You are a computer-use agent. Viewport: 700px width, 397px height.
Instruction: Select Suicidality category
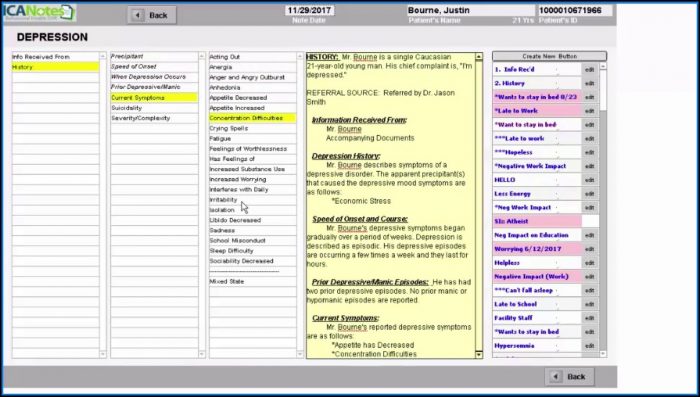coord(154,108)
